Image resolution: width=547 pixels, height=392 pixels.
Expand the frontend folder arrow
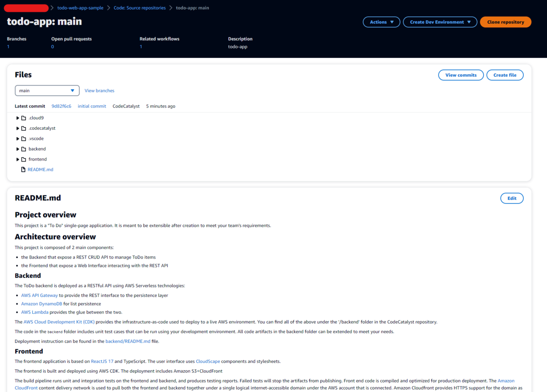click(x=18, y=159)
